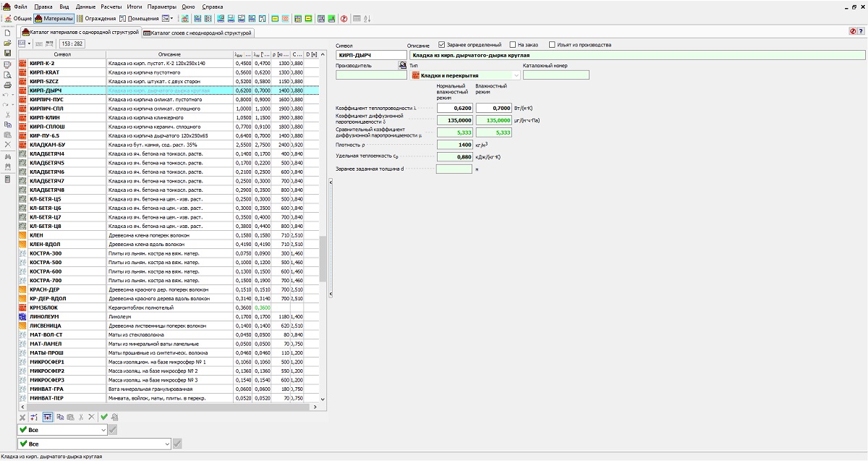
Task: Click the vertical scrollbar of materials table
Action: 323,258
